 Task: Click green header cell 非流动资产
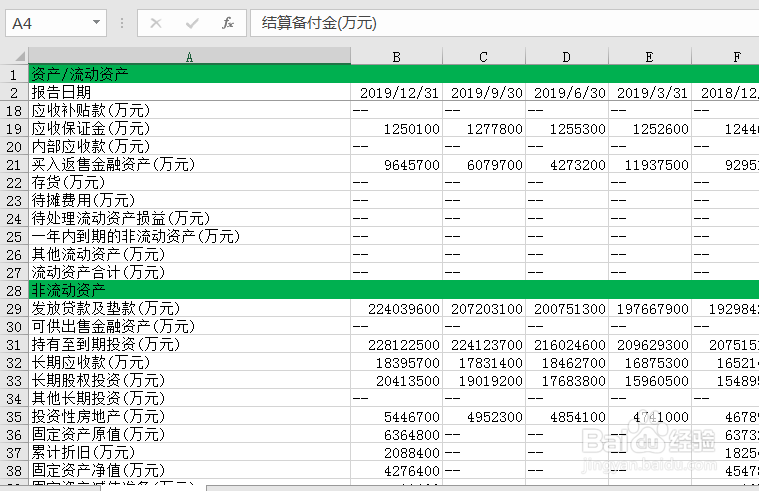[x=189, y=290]
